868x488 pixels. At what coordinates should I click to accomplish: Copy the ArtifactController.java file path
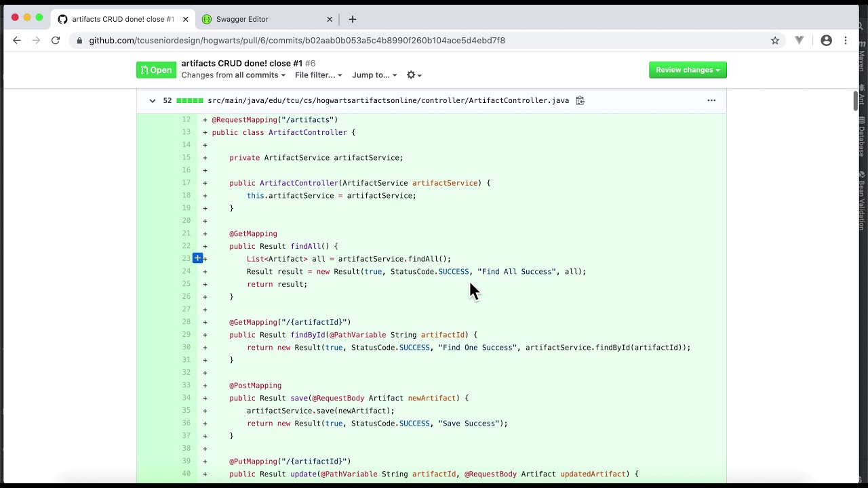pyautogui.click(x=580, y=100)
